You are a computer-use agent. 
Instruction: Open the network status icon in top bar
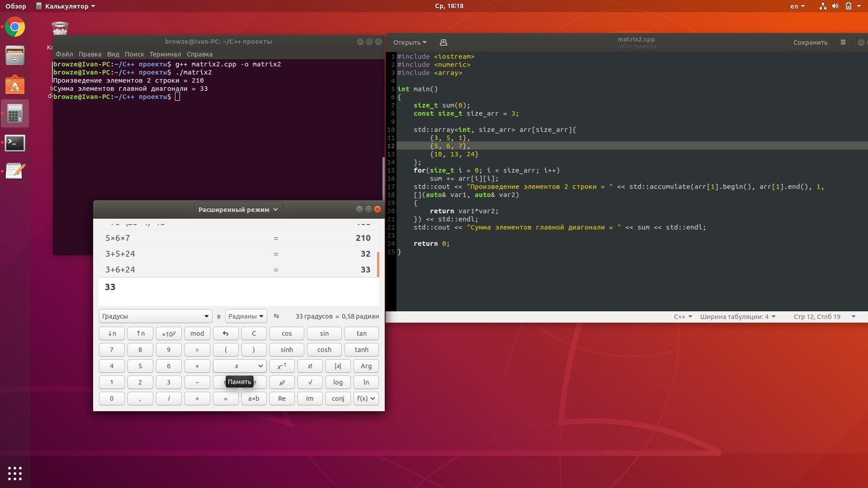click(823, 6)
